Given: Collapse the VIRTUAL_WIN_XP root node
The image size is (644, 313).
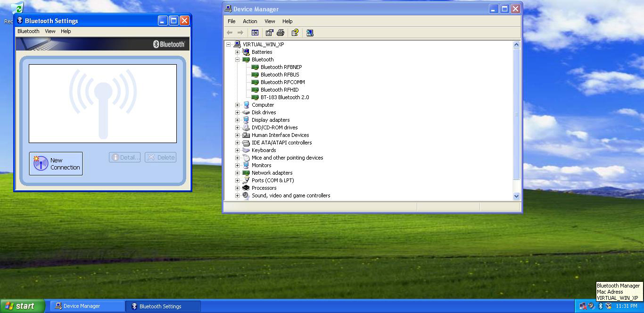Looking at the screenshot, I should point(229,44).
